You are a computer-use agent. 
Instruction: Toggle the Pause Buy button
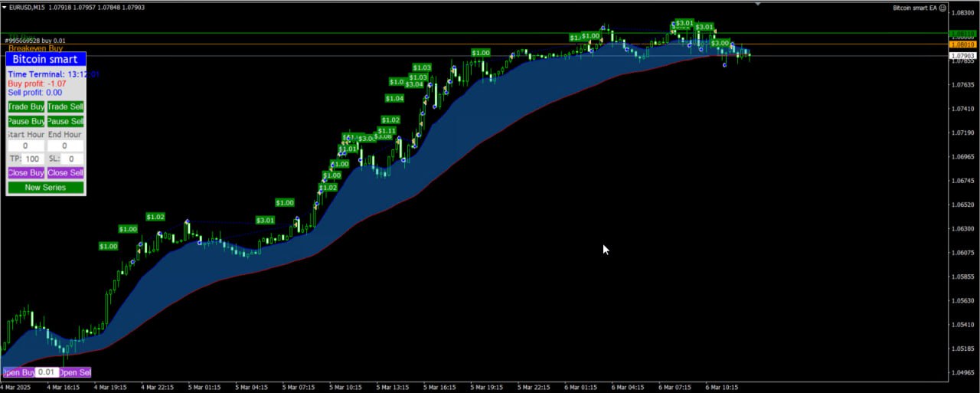pyautogui.click(x=26, y=121)
